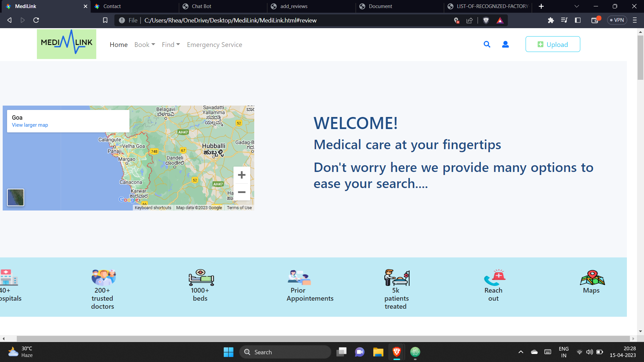Zoom in the map with the plus button
Screen dimensions: 644x362
pyautogui.click(x=241, y=175)
